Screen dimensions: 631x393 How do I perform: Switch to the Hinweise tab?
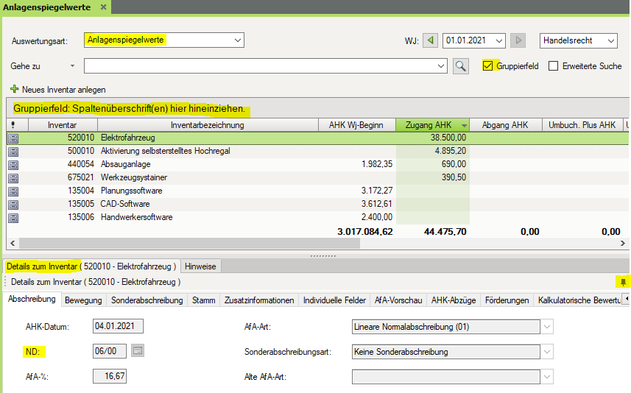[x=200, y=266]
